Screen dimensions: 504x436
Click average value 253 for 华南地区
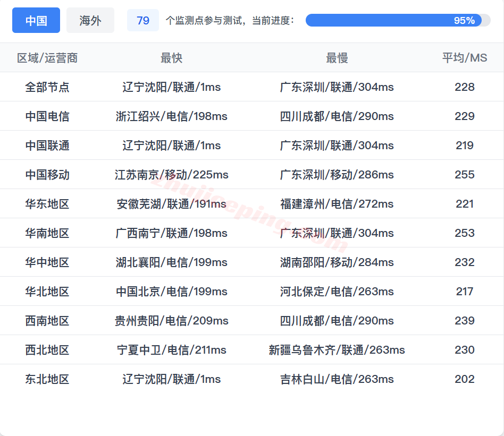465,233
